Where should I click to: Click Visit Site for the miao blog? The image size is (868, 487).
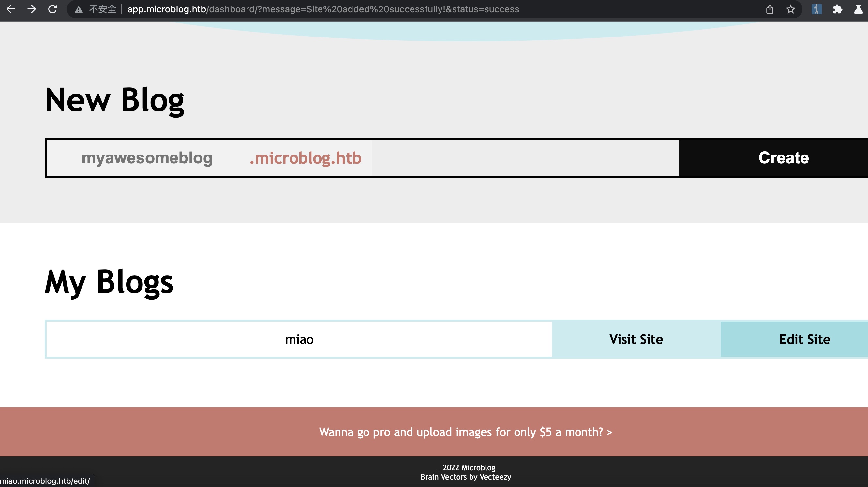(x=636, y=339)
